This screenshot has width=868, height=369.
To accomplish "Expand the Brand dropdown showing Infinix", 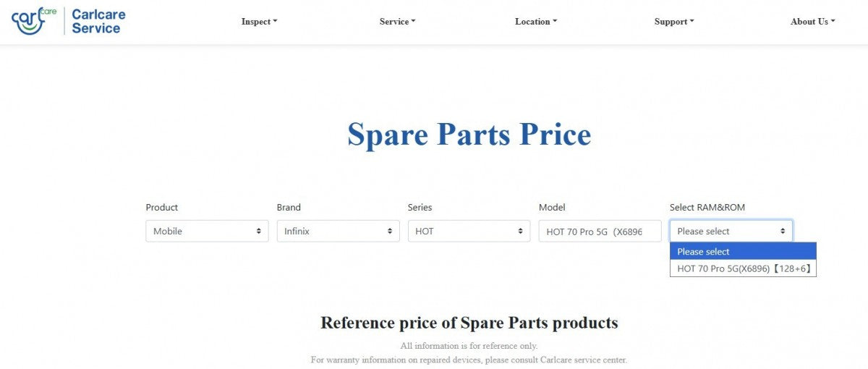I will (x=338, y=232).
